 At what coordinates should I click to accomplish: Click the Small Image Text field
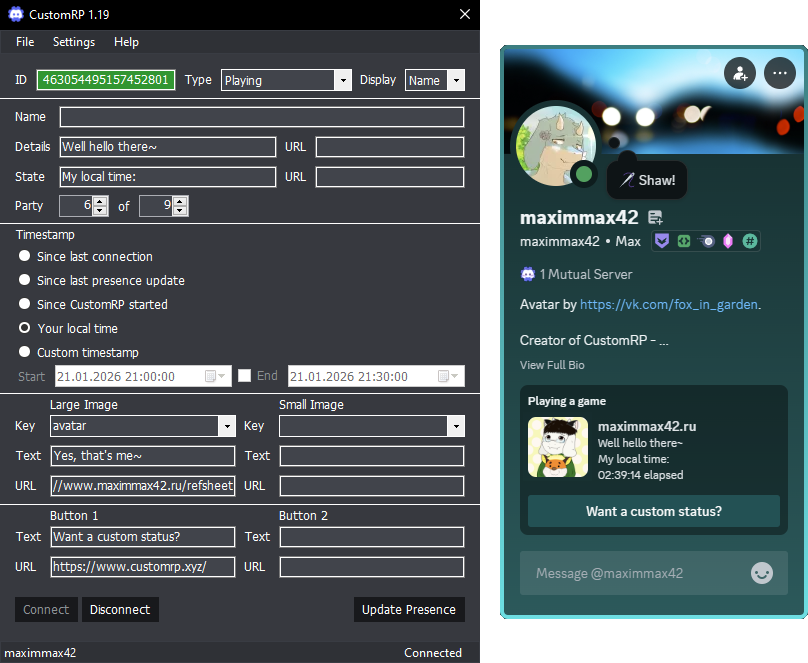372,456
